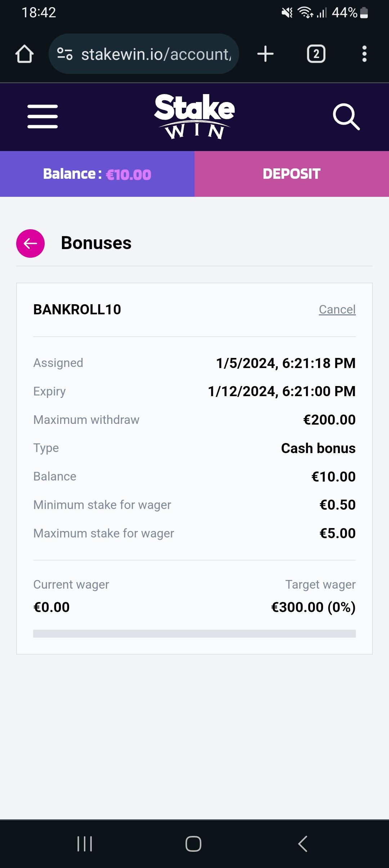Go back using pink arrow button
The height and width of the screenshot is (868, 389).
click(x=31, y=243)
